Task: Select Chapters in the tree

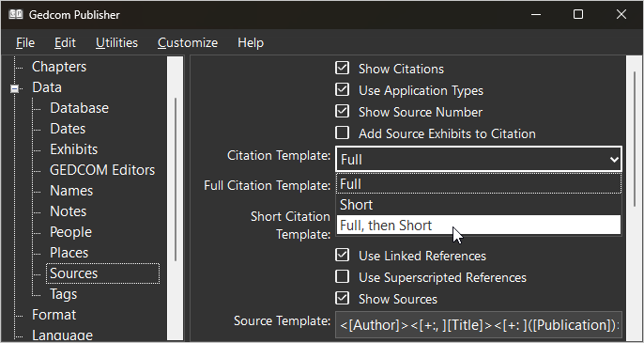Action: [x=59, y=67]
